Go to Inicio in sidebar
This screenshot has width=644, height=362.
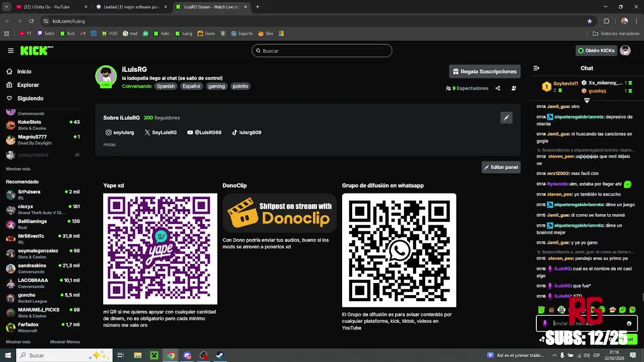[x=24, y=71]
